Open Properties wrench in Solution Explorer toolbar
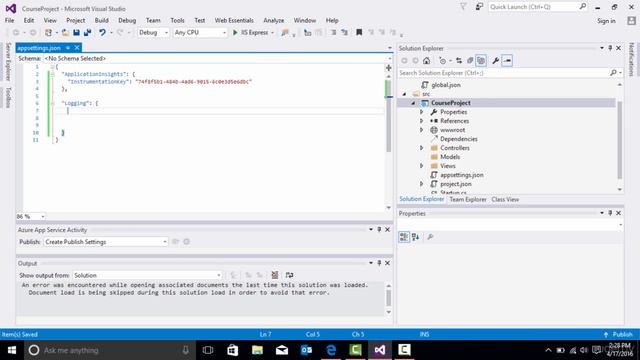Image resolution: width=640 pixels, height=360 pixels. [x=496, y=61]
